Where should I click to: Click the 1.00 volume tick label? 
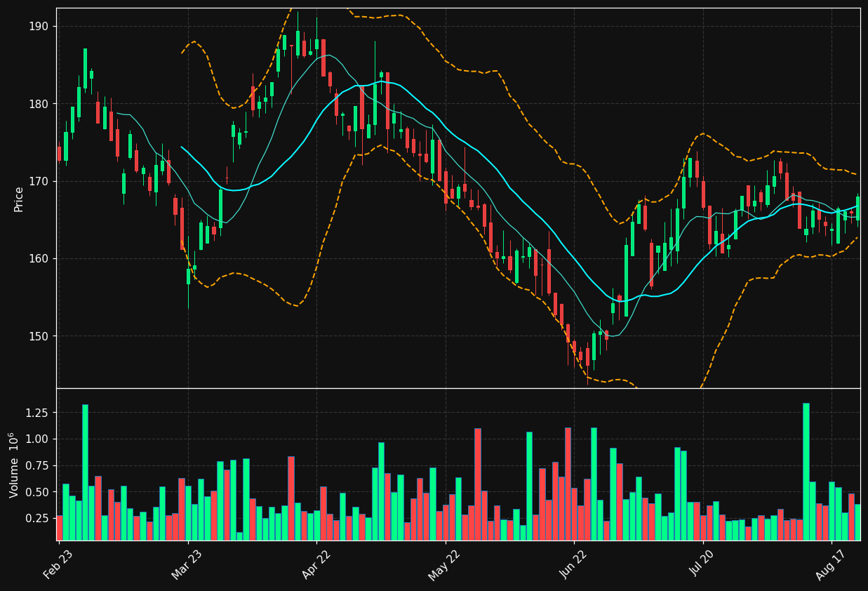click(x=37, y=439)
